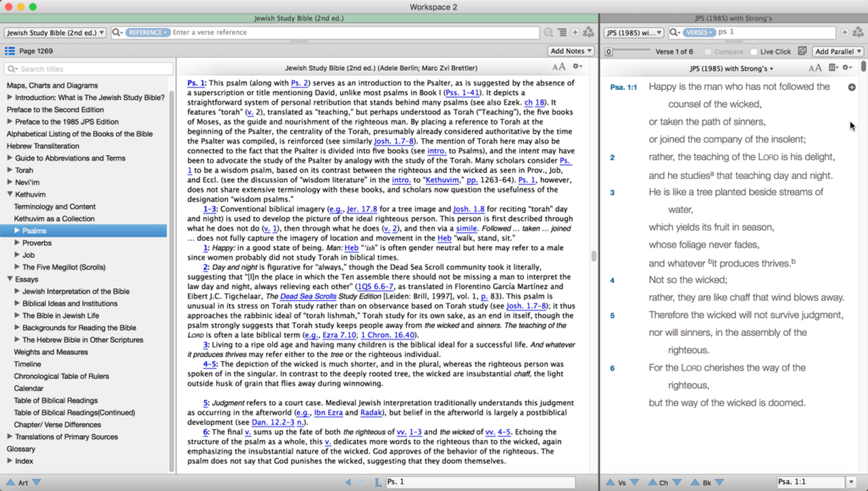Go to next verse with Vs down arrow

(x=635, y=483)
